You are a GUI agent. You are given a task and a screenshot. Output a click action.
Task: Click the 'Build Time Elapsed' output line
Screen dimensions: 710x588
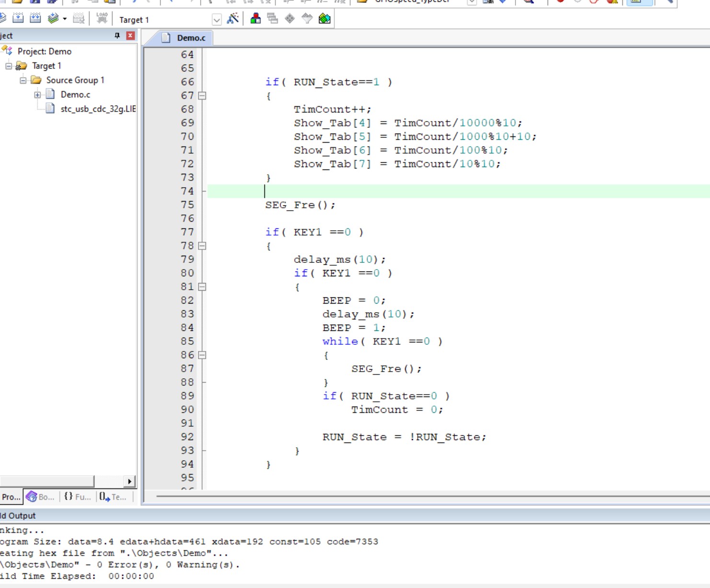pos(77,576)
